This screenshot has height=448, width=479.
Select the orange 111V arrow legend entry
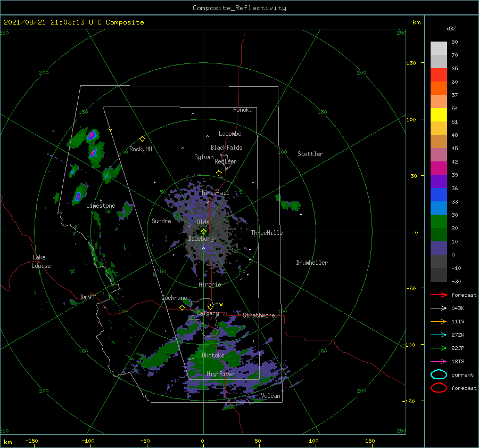pyautogui.click(x=439, y=321)
